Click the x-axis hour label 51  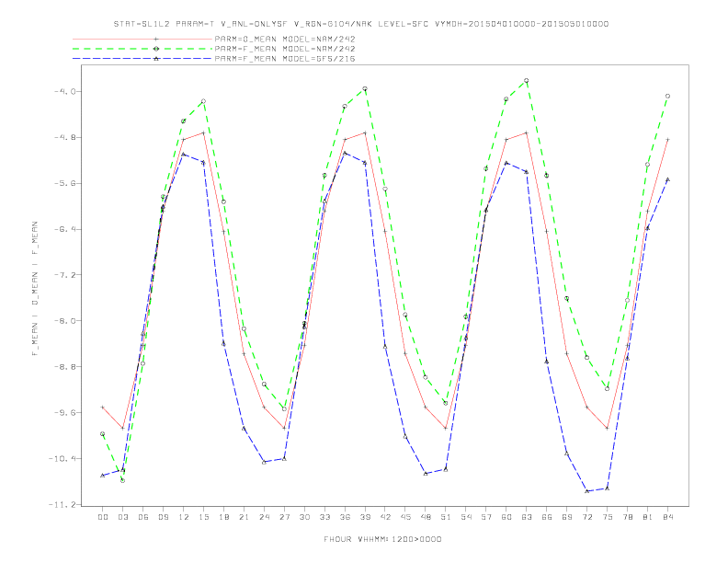(446, 517)
